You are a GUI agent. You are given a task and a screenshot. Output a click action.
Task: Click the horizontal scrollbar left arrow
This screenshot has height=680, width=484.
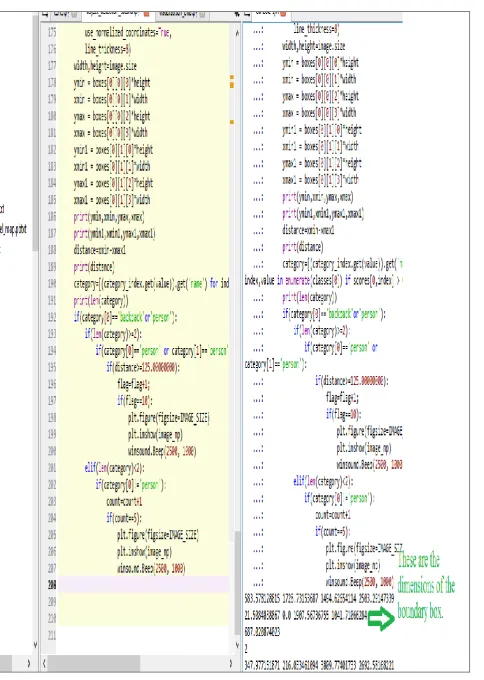coord(44,663)
